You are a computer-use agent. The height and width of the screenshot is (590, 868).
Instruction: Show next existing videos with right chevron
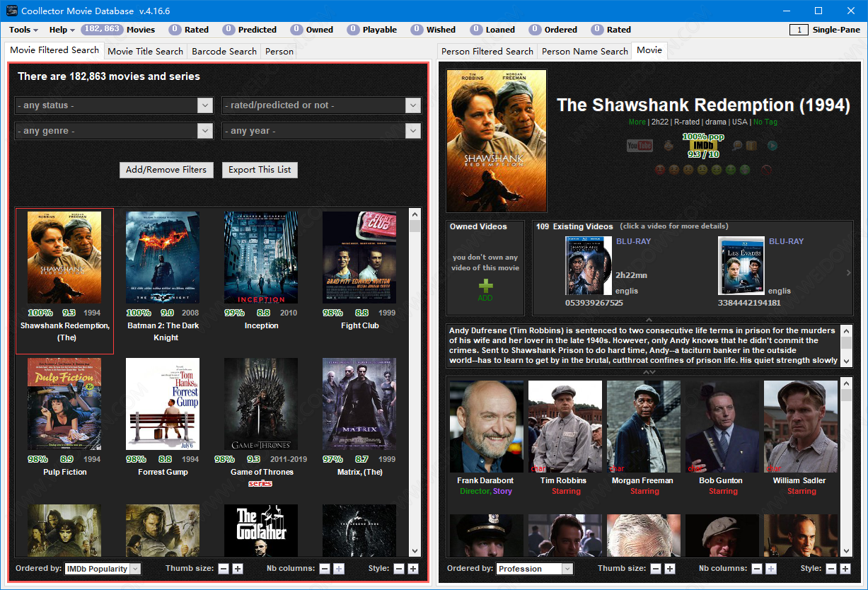848,273
